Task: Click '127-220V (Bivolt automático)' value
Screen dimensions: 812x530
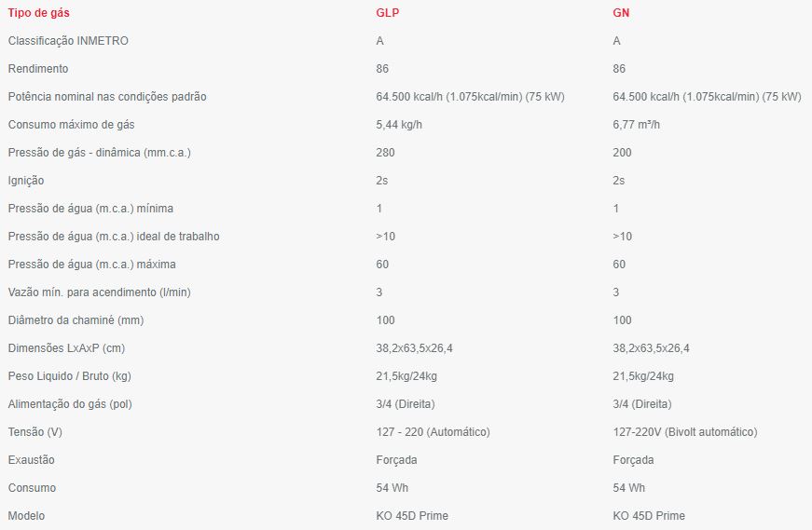Action: point(685,432)
